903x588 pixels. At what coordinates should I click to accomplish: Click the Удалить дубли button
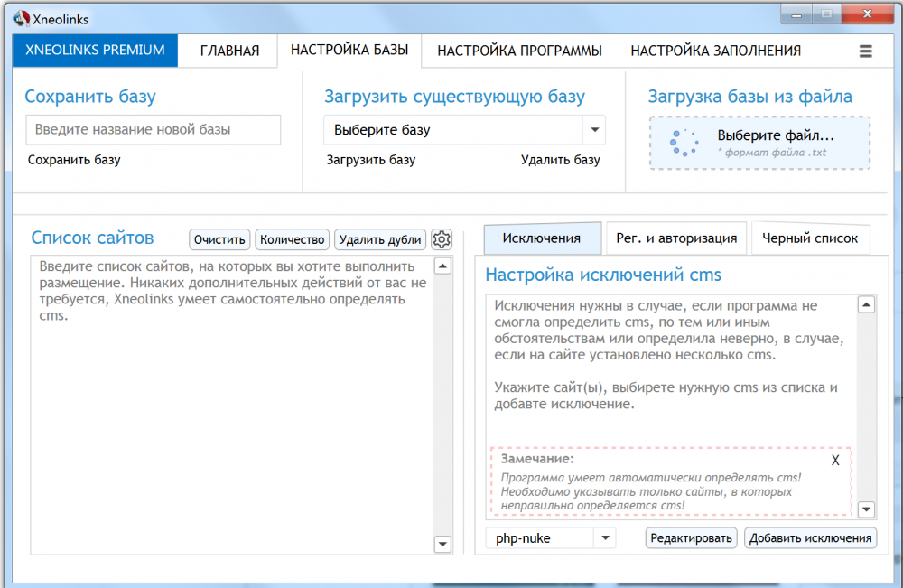(x=380, y=239)
